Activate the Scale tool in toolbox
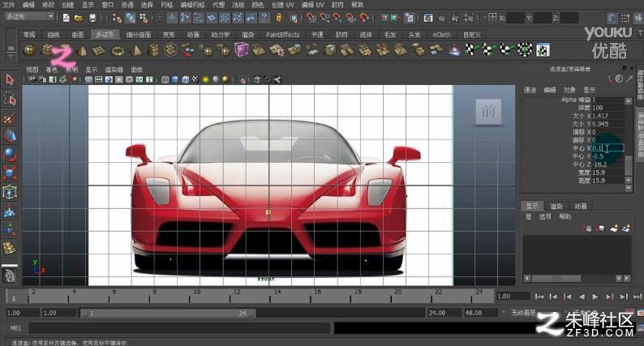 point(10,173)
